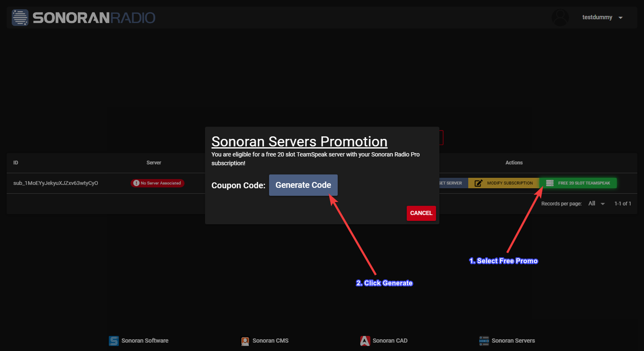Click the SONORANRADIO brand title text
This screenshot has width=644, height=351.
[94, 18]
